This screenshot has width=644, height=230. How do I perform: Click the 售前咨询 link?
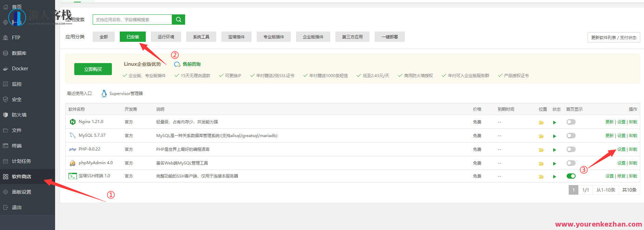coord(192,64)
